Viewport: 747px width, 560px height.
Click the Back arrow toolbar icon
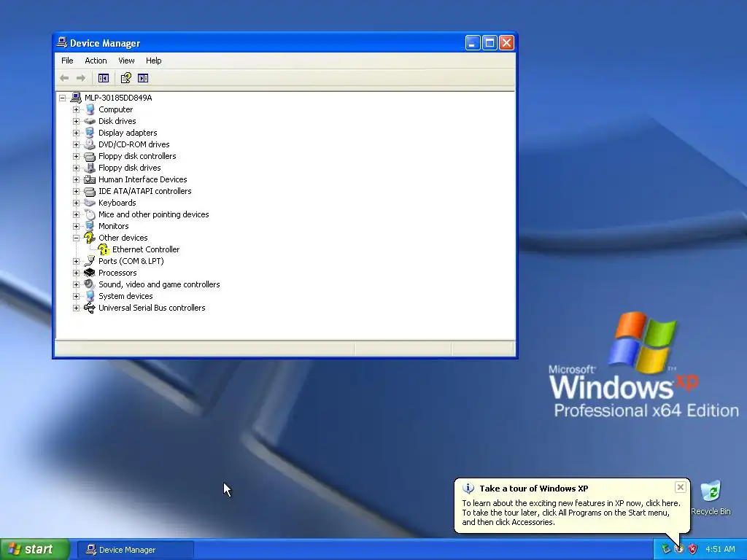64,78
